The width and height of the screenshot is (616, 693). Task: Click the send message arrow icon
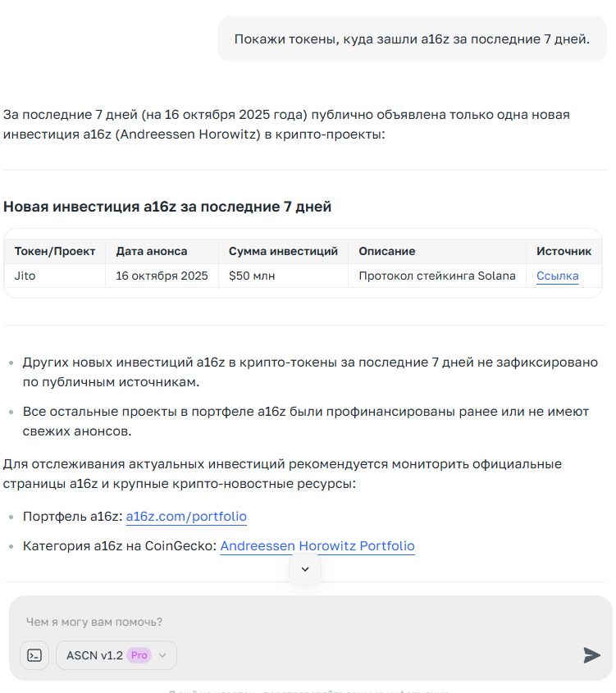click(591, 654)
